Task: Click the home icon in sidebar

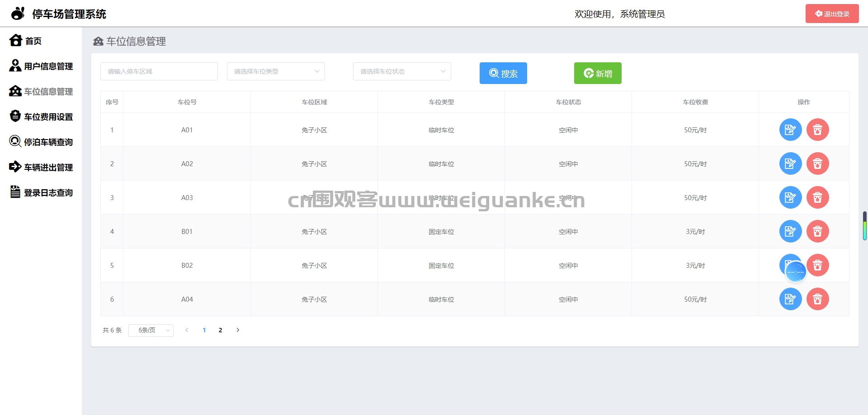Action: coord(15,40)
